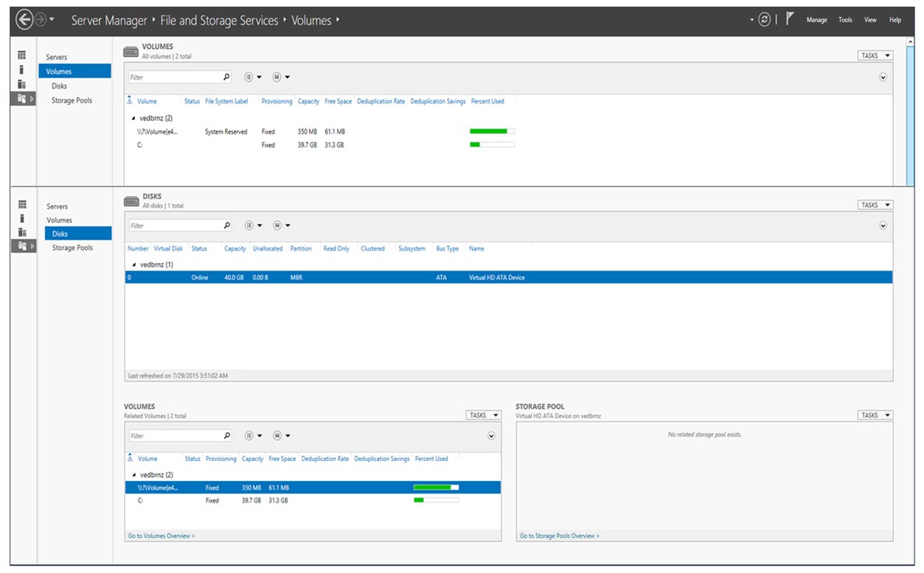Open the navigation history dropdown beside the forward arrow
924x573 pixels.
pyautogui.click(x=52, y=20)
